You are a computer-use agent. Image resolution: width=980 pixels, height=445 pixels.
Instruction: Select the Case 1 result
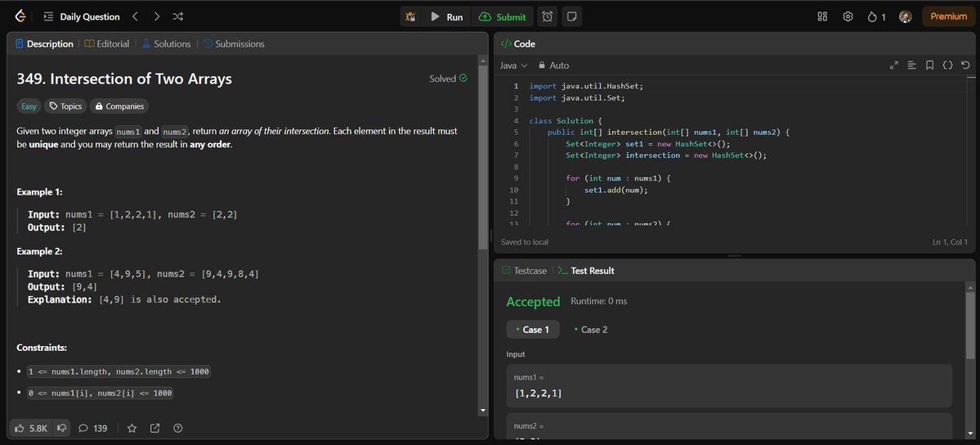click(x=532, y=329)
